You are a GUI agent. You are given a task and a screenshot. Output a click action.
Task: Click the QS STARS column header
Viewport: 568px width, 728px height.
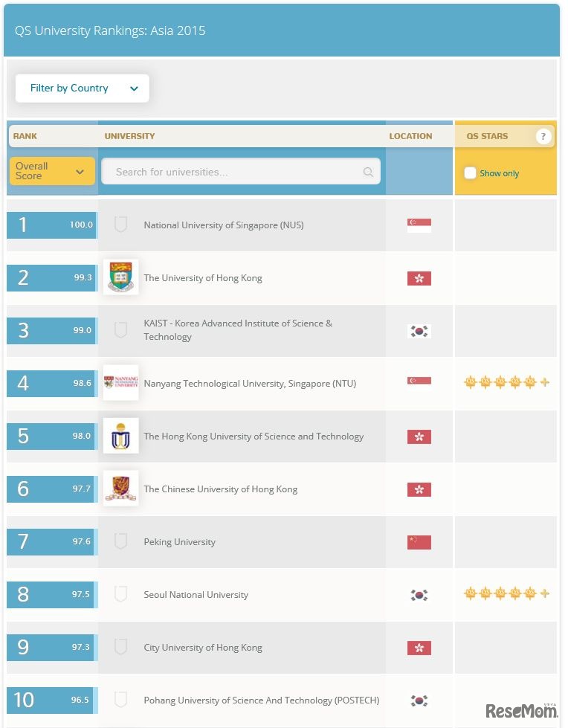pos(487,136)
